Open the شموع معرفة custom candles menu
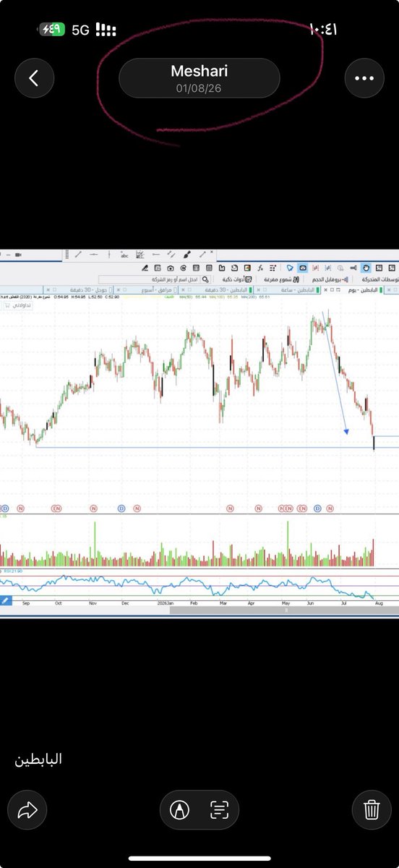This screenshot has height=868, width=399. [282, 279]
